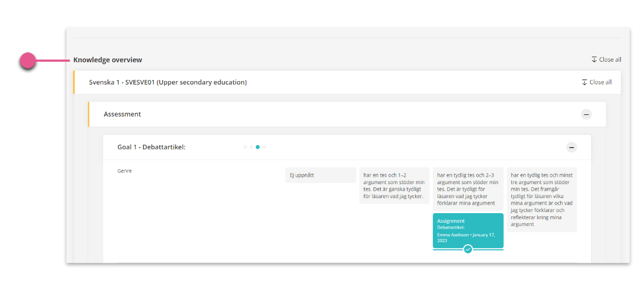This screenshot has width=644, height=284.
Task: Click the Goal 1 - Debattartikel title
Action: coord(152,147)
